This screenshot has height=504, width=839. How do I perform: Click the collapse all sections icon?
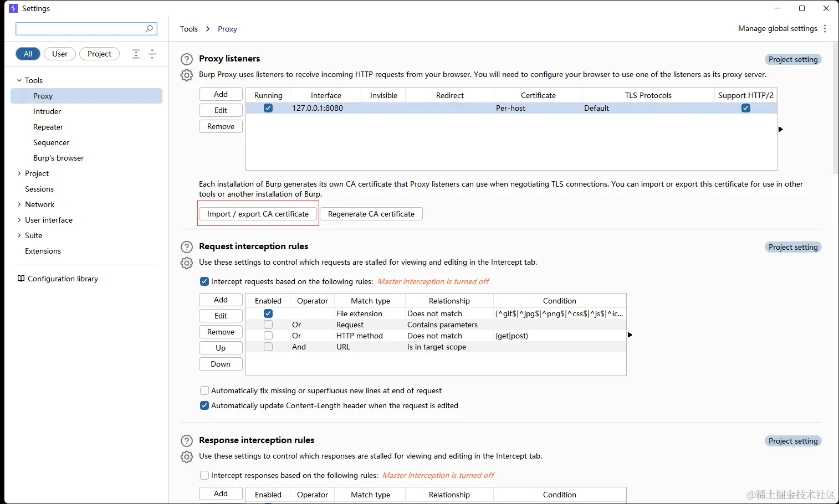click(152, 54)
